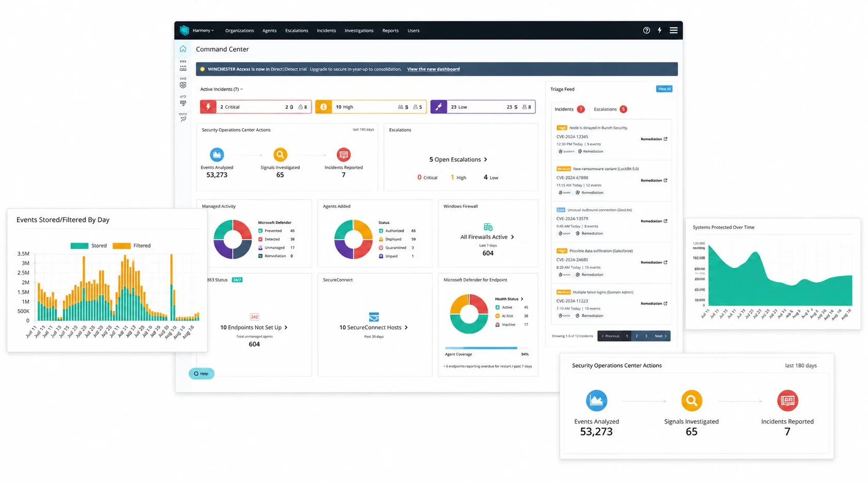Click the shield icon in the sidebar

tap(183, 85)
